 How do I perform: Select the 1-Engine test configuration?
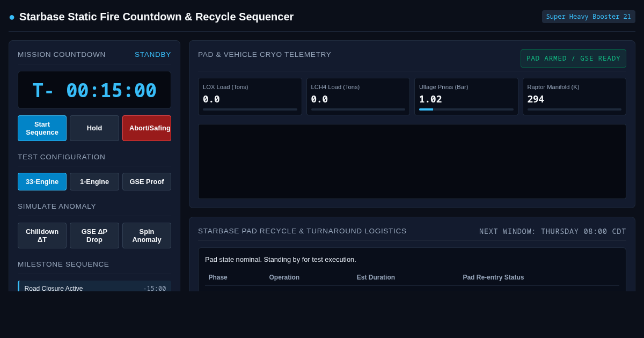94,182
